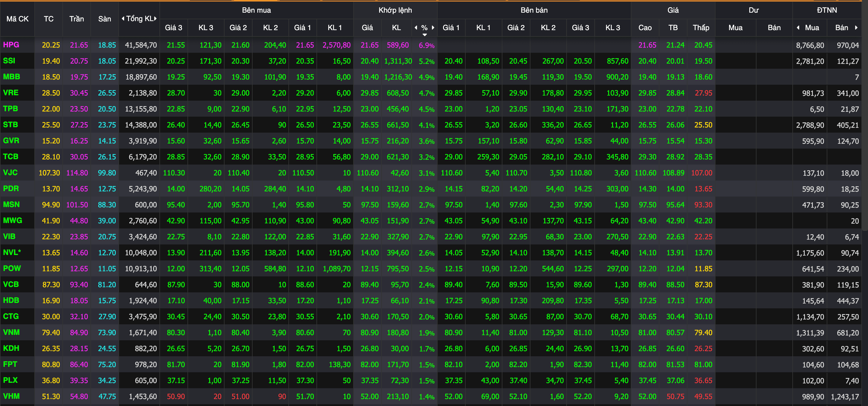Open the SSI stock symbol
Screen dimensions: 868x406
point(9,61)
